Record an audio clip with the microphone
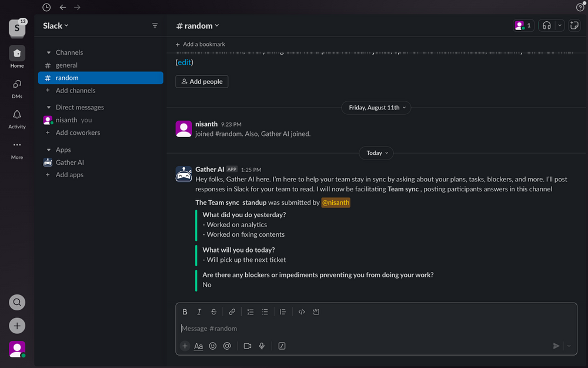Viewport: 588px width, 368px height. tap(262, 346)
